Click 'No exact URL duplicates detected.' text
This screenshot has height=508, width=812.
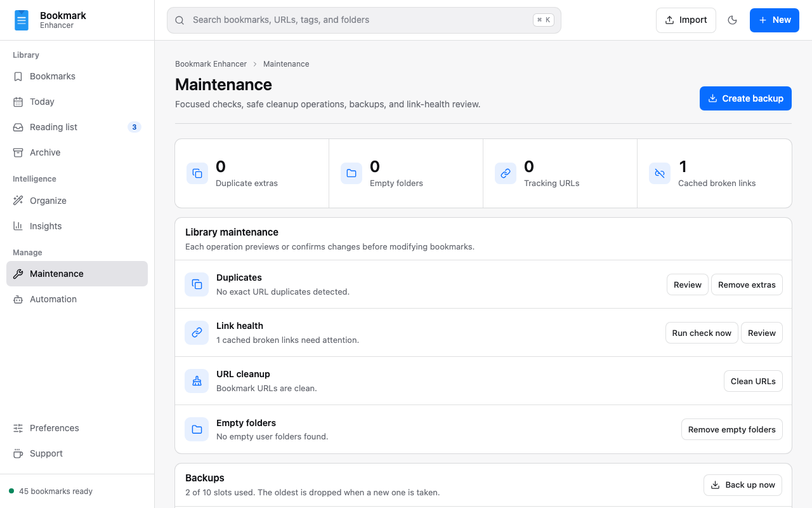pyautogui.click(x=283, y=292)
